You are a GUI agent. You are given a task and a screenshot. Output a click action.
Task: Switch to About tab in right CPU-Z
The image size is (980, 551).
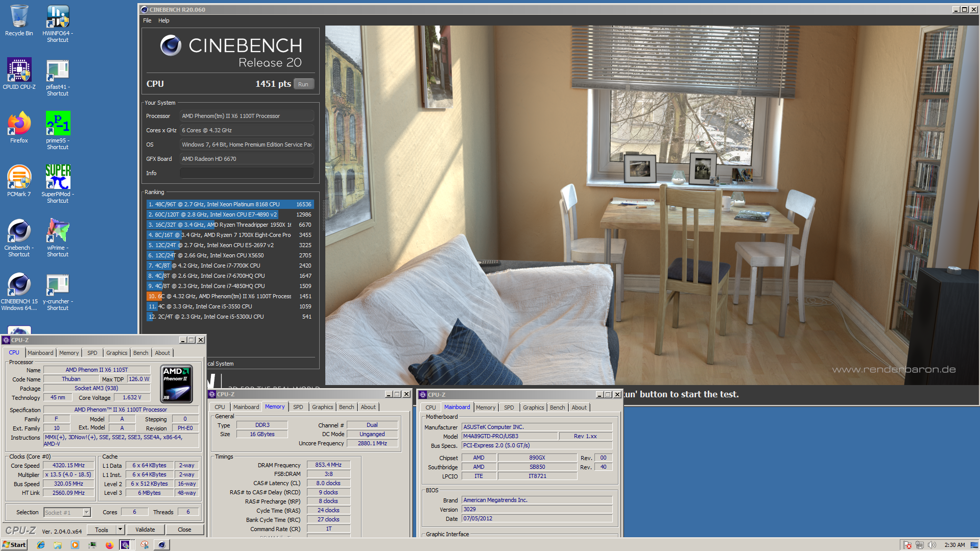[579, 408]
